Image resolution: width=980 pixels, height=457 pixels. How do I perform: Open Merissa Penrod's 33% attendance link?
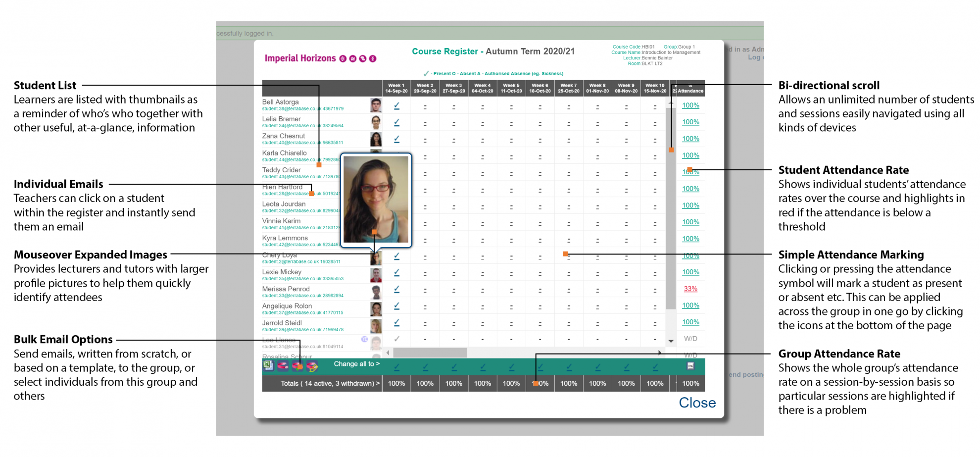click(690, 289)
